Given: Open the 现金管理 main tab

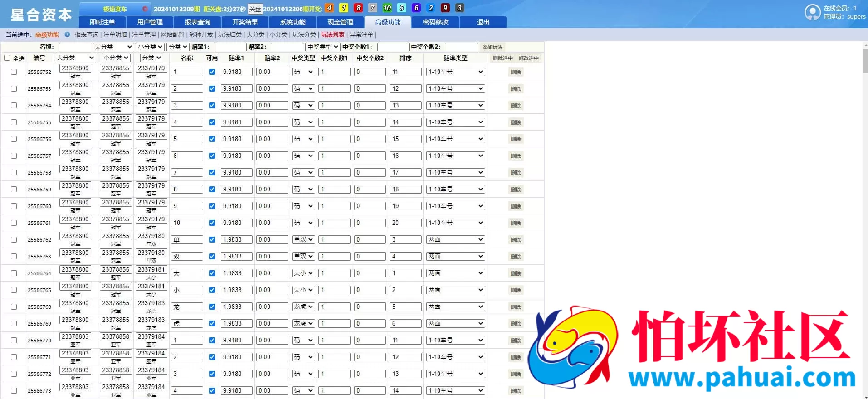Looking at the screenshot, I should pyautogui.click(x=340, y=22).
